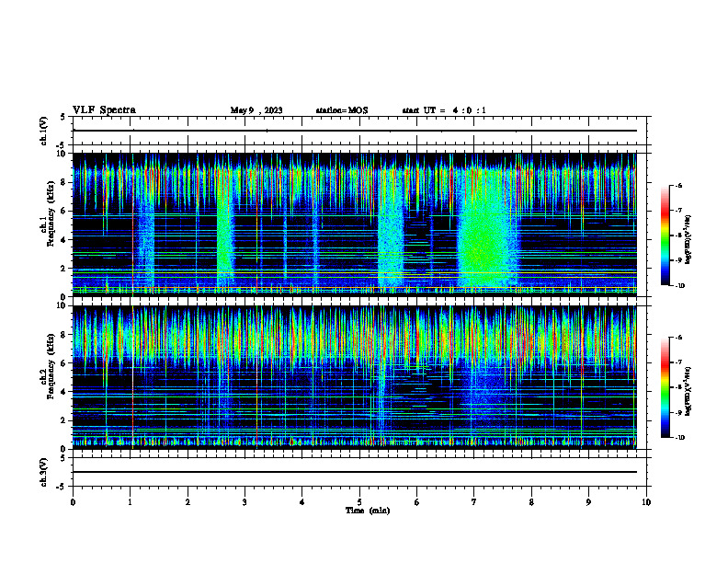
Task: Click the ch.1 voltage trace line
Action: (x=355, y=131)
